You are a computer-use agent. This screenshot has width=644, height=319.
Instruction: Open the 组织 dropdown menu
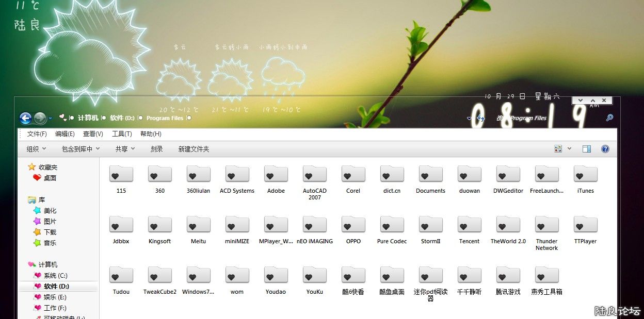pyautogui.click(x=36, y=149)
